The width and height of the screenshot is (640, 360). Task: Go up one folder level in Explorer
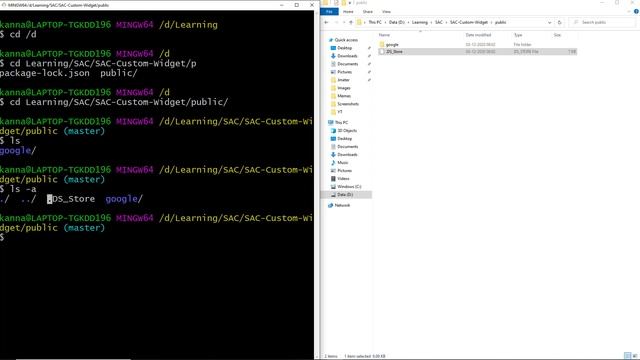tap(351, 22)
